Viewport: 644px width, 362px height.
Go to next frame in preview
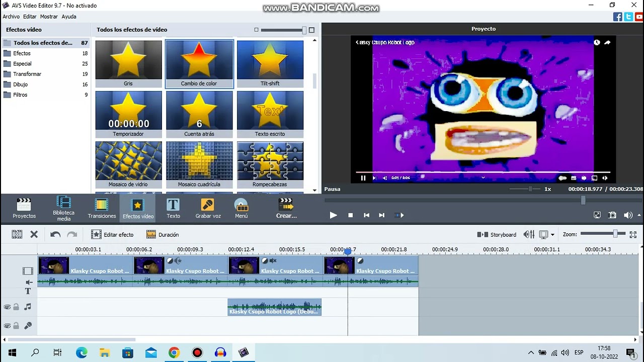click(x=381, y=215)
